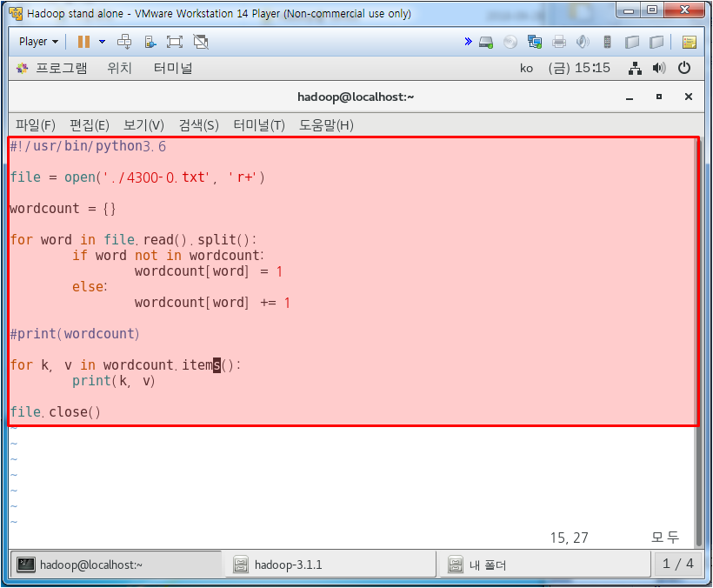
Task: Click the line for word in file.read().split():
Action: (x=134, y=240)
